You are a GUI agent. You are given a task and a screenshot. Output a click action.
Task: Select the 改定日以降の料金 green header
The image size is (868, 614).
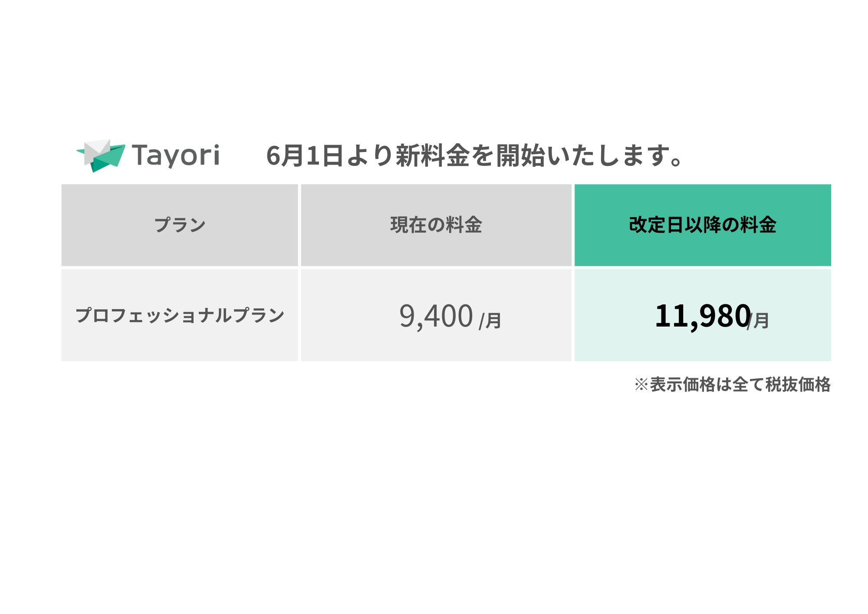pos(702,225)
